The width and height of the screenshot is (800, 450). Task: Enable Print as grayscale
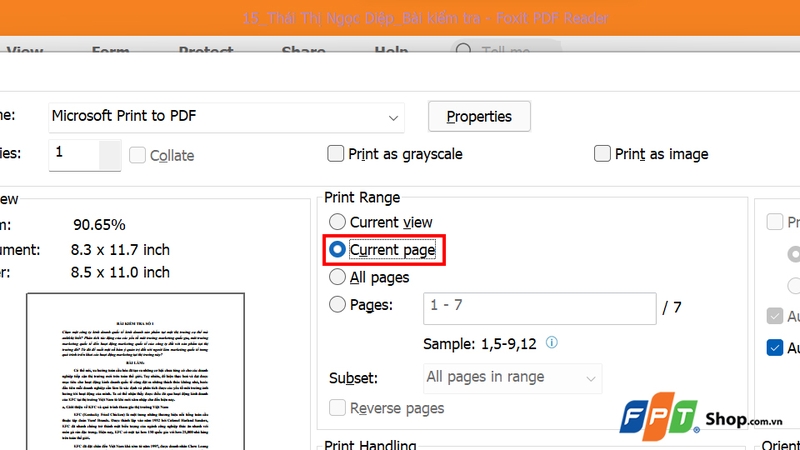click(335, 154)
